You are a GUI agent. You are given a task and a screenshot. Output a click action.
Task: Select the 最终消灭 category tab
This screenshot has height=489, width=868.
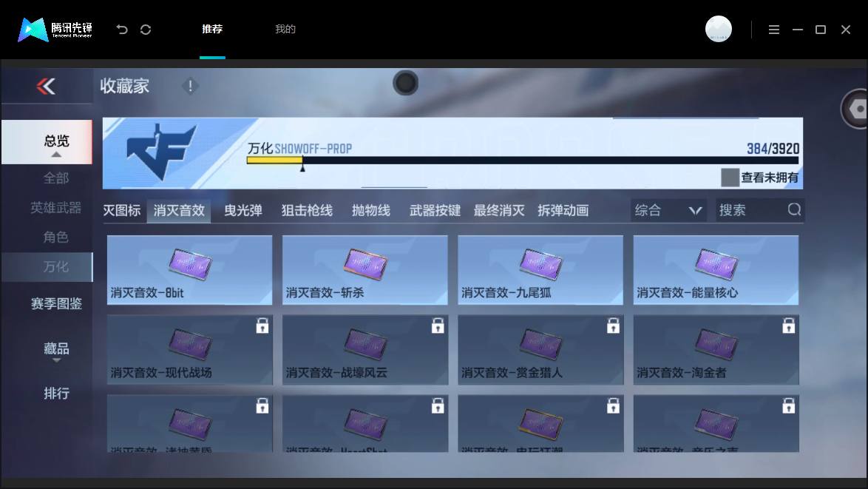tap(499, 210)
